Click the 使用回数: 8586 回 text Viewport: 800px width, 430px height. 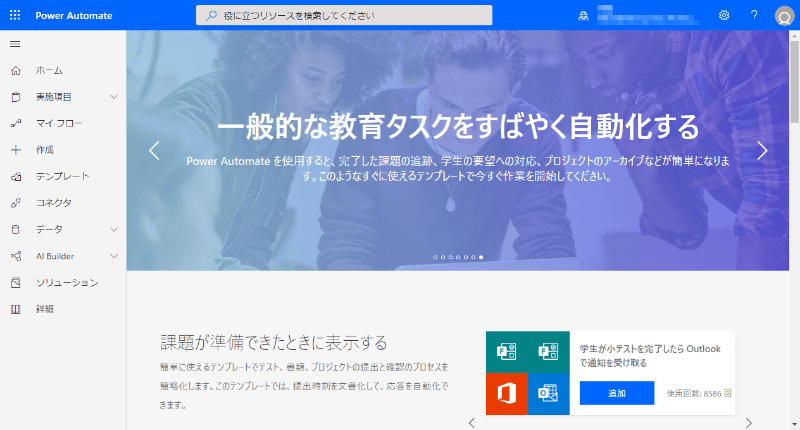pos(699,393)
